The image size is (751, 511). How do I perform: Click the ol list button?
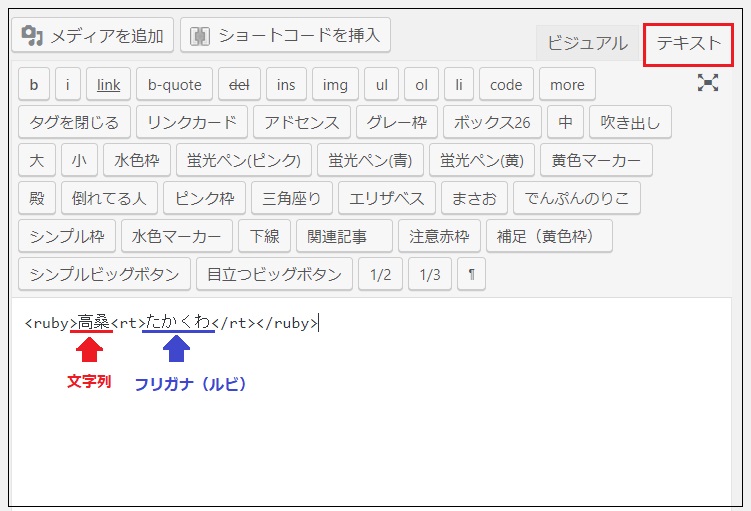tap(421, 84)
